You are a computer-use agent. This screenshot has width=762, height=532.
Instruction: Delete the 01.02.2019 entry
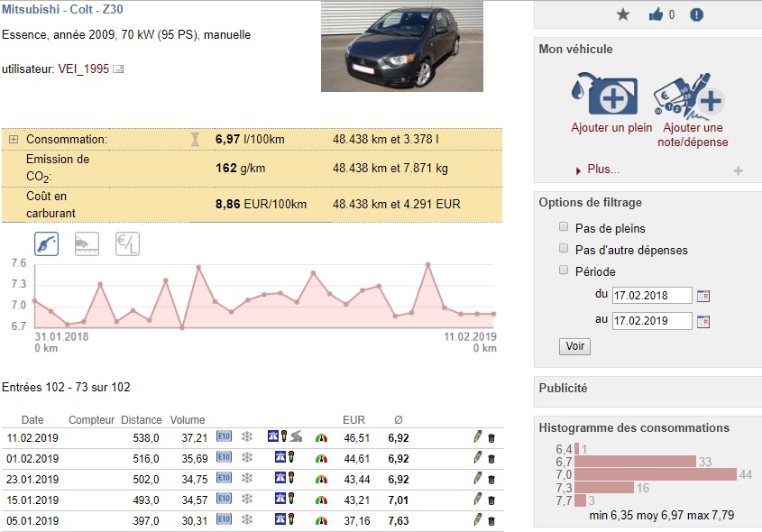pyautogui.click(x=491, y=459)
